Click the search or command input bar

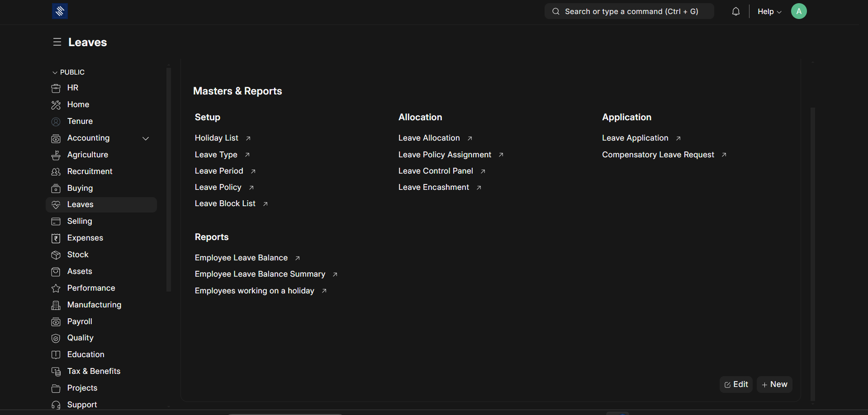click(x=629, y=12)
